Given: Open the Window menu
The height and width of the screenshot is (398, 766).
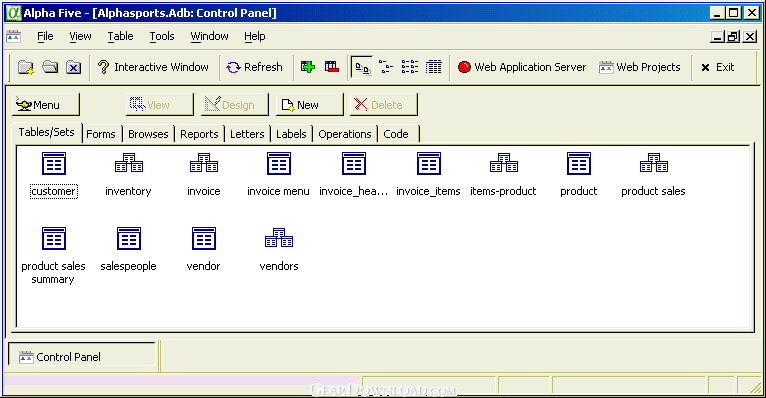Looking at the screenshot, I should point(209,36).
